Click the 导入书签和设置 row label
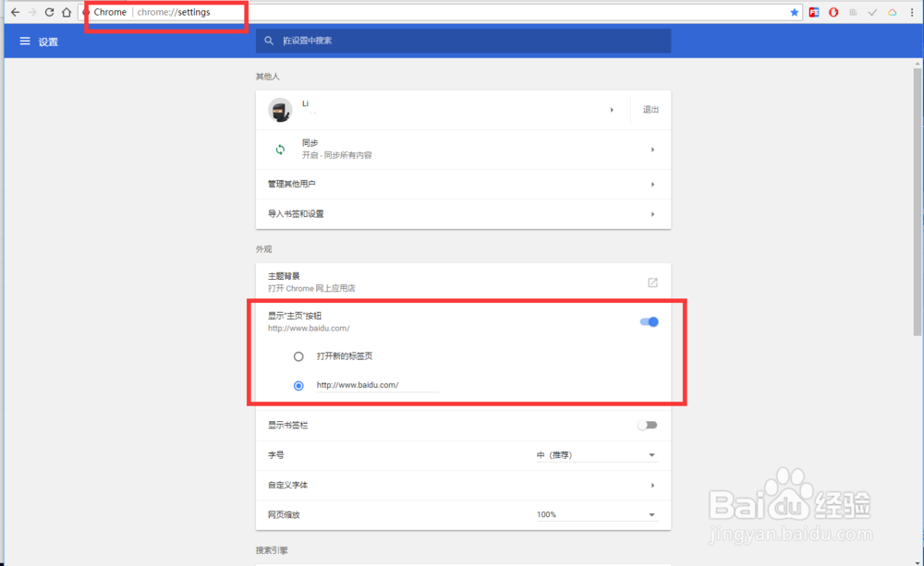The image size is (924, 566). coord(296,214)
